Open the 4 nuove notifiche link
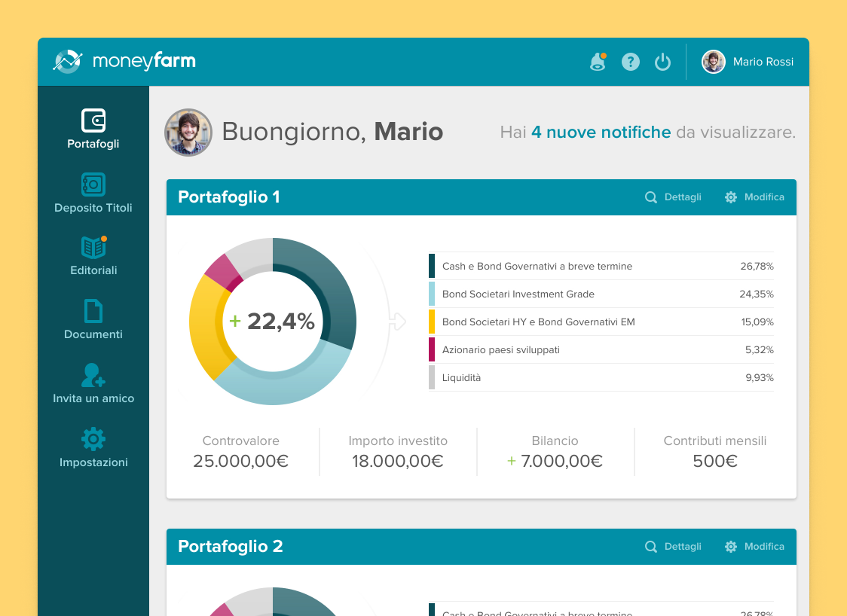Image resolution: width=847 pixels, height=616 pixels. coord(601,133)
